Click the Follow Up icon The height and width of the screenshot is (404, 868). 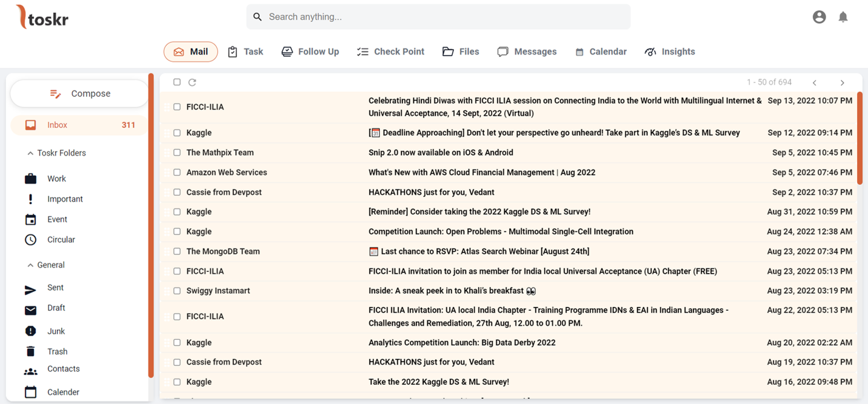[x=287, y=52]
